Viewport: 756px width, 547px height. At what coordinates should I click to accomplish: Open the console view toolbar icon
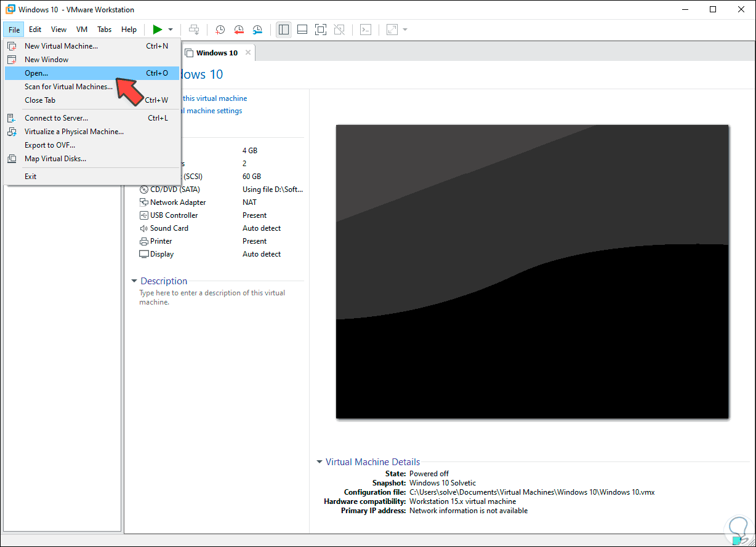pos(366,30)
